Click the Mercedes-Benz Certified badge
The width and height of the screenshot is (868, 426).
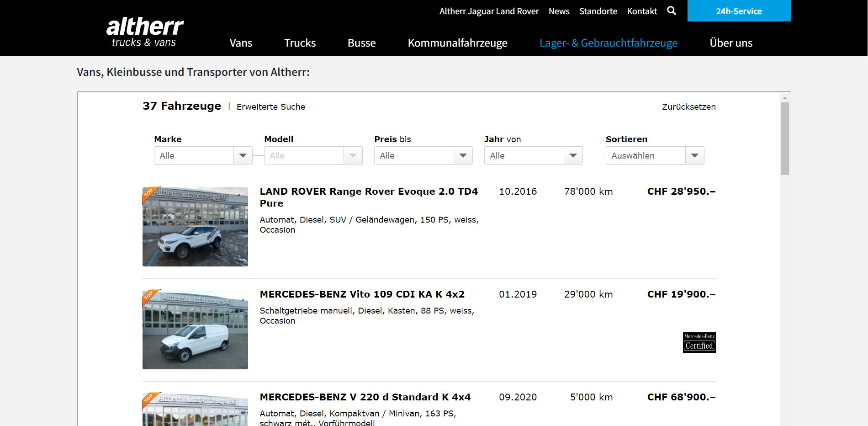(x=699, y=342)
